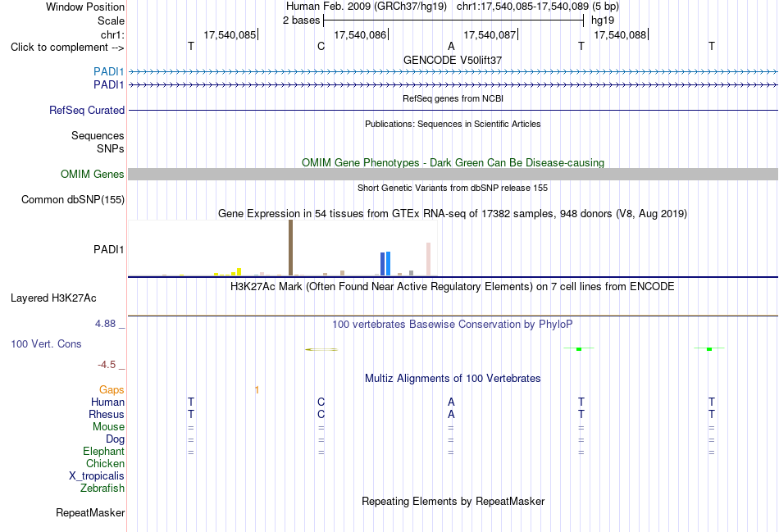The image size is (779, 532).
Task: Click the 'Window Position' label
Action: point(85,7)
